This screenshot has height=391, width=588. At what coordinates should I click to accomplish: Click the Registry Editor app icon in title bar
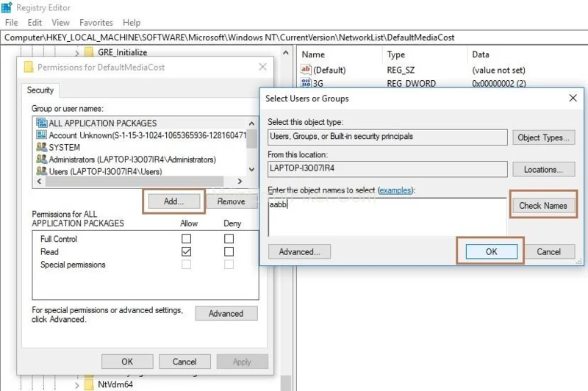(7, 7)
